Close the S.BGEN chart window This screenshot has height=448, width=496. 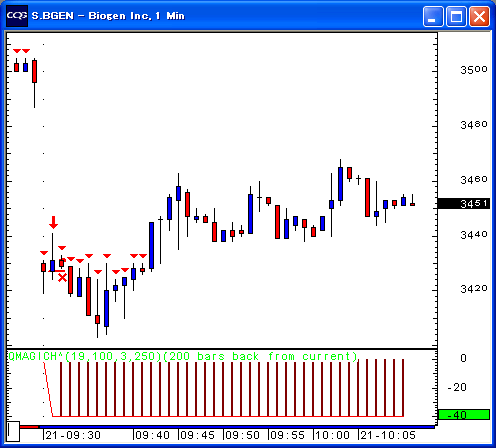click(479, 16)
